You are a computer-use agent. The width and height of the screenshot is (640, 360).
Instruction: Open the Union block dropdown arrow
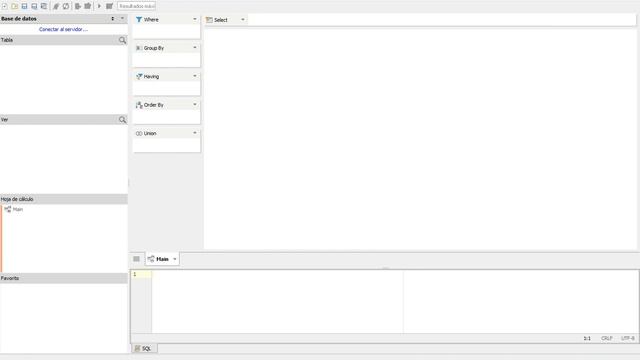pos(195,133)
